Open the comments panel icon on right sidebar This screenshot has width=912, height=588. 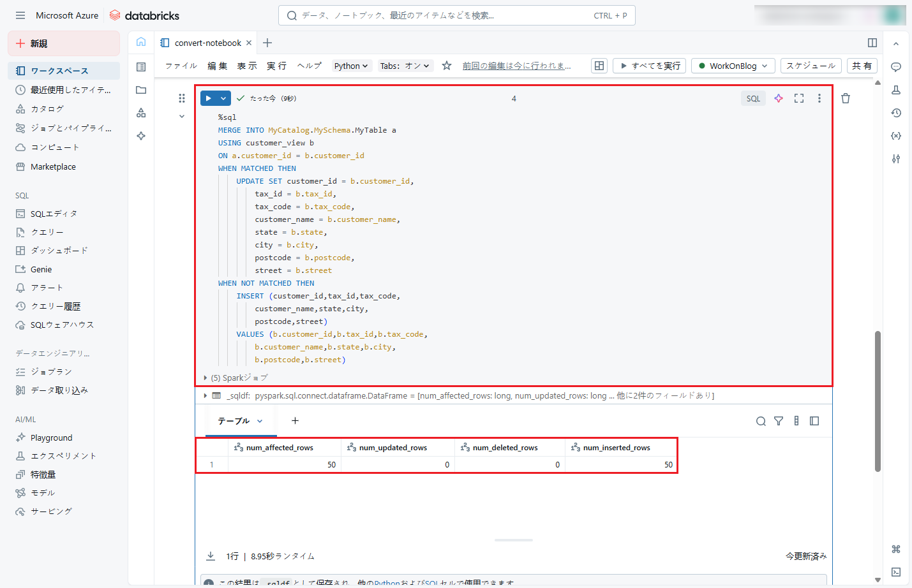[896, 67]
